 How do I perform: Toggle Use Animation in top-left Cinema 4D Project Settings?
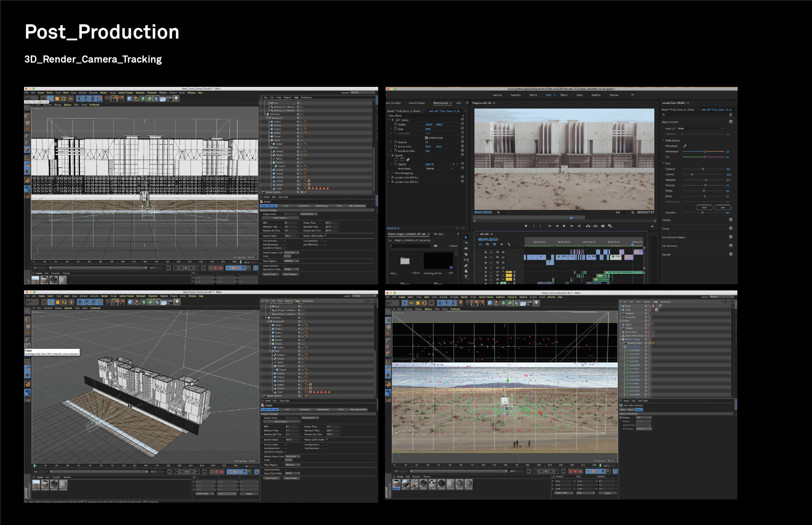pyautogui.click(x=285, y=241)
